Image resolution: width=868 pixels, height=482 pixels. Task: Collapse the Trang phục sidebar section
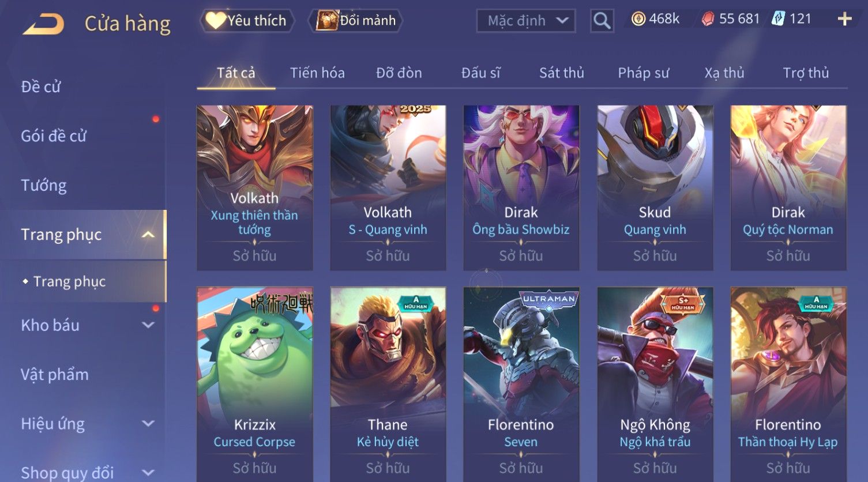click(x=148, y=235)
